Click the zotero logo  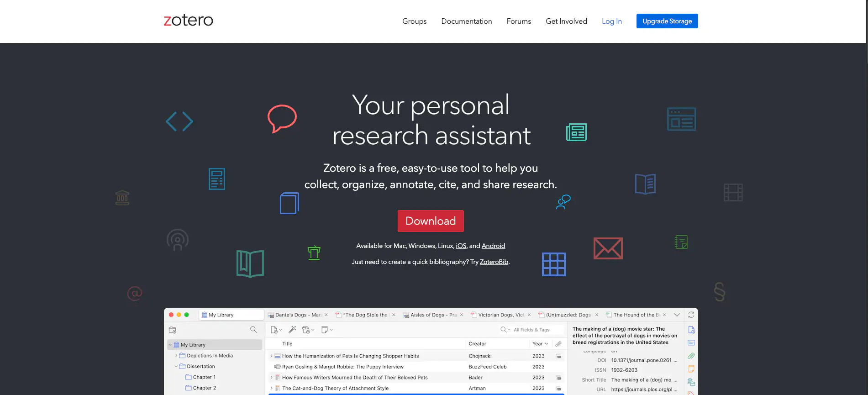pos(188,21)
